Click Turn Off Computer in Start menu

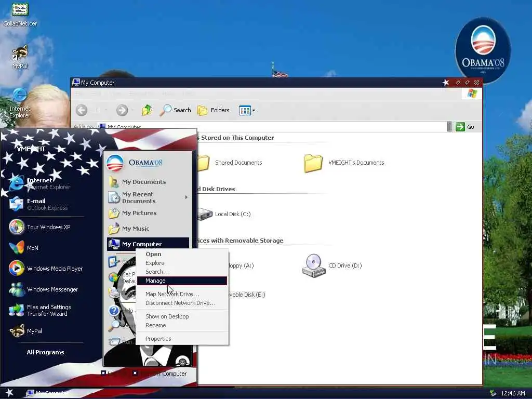tap(159, 373)
